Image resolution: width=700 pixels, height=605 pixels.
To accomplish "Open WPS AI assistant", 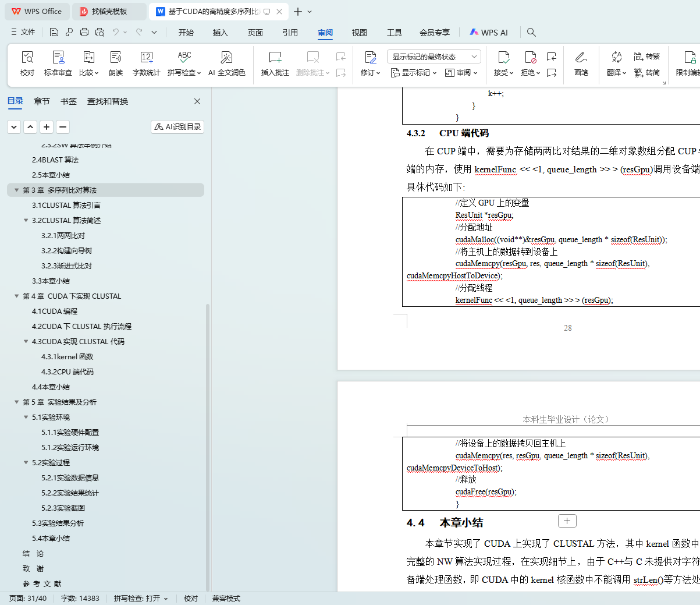I will (x=489, y=33).
